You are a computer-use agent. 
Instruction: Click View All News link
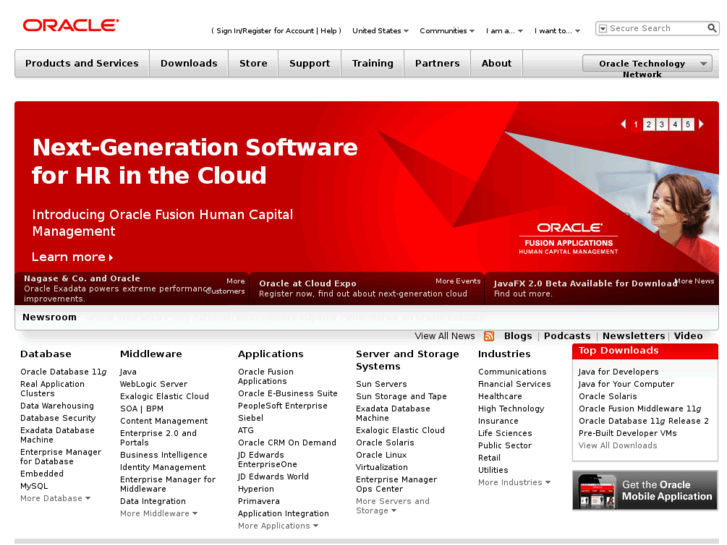click(x=444, y=336)
